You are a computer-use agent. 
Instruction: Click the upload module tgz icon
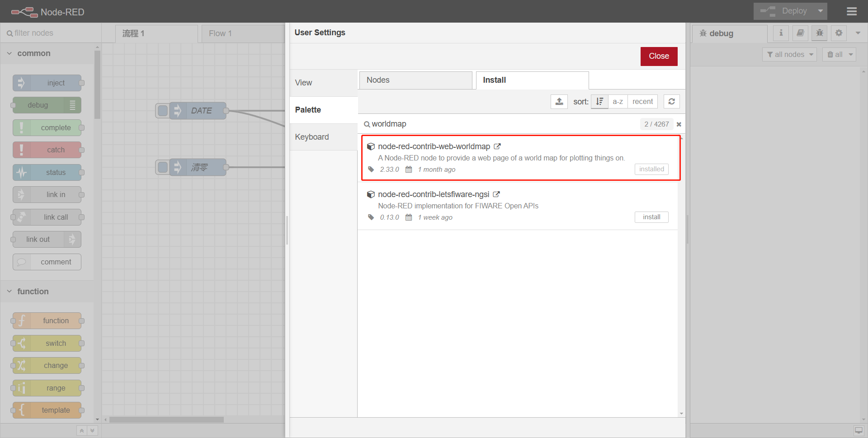(559, 102)
